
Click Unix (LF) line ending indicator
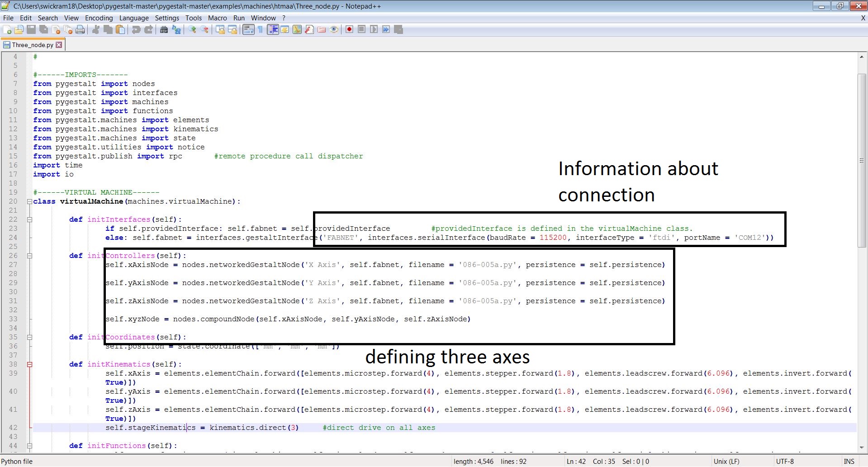pos(726,462)
